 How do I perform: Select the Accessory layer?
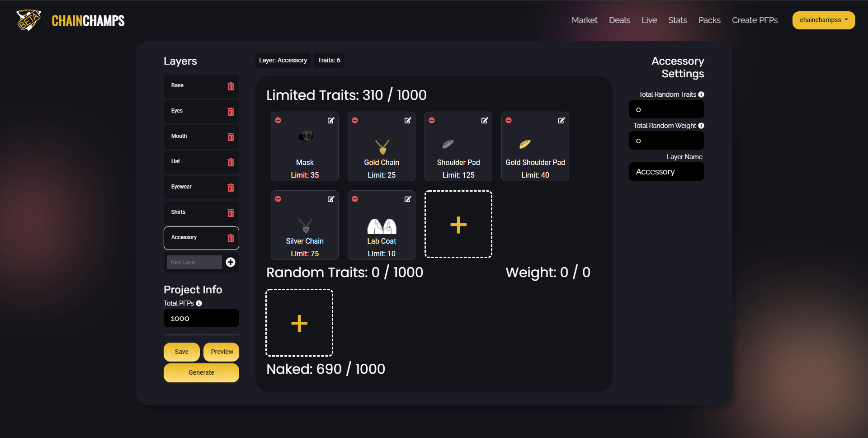point(201,238)
